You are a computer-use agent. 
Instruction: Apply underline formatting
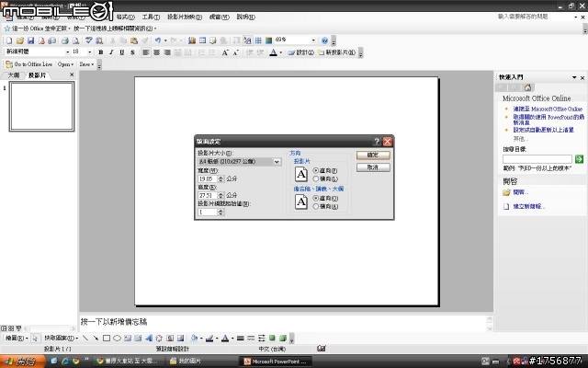pyautogui.click(x=121, y=52)
